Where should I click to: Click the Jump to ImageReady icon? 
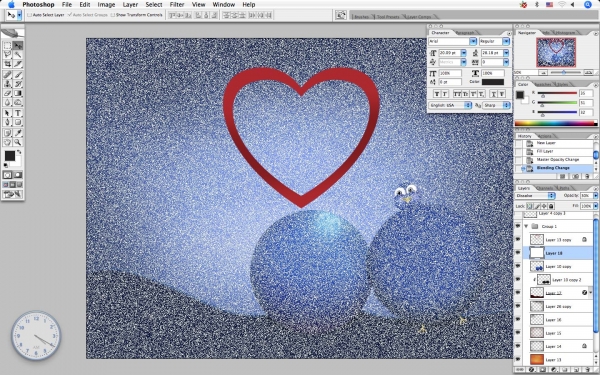(13, 194)
